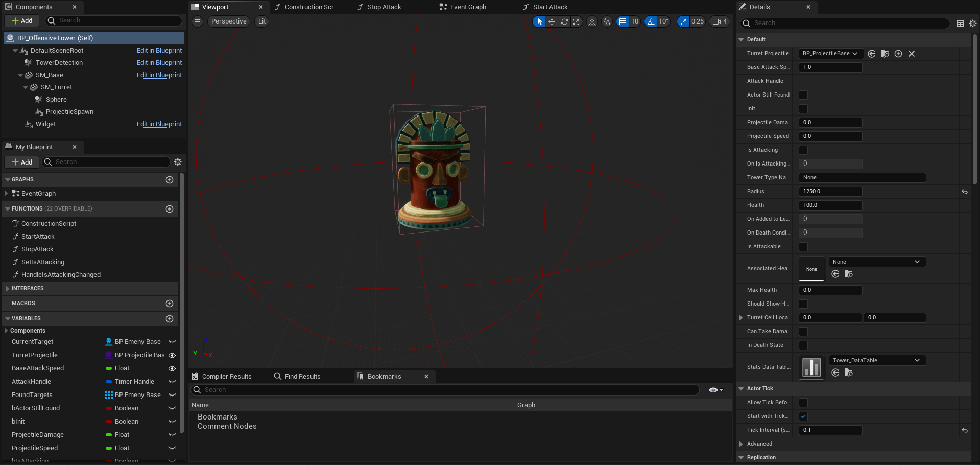980x465 pixels.
Task: Clear the Turret Projectile value
Action: click(x=912, y=54)
